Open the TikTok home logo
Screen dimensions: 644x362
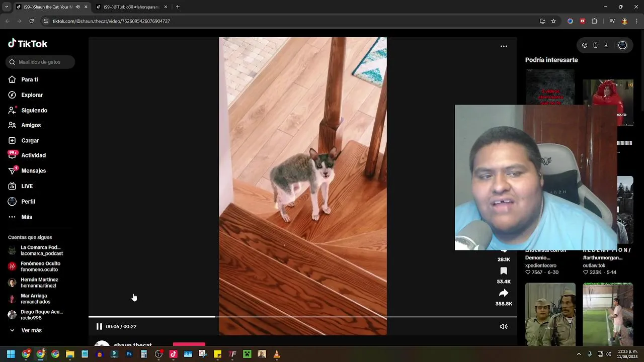(x=28, y=44)
